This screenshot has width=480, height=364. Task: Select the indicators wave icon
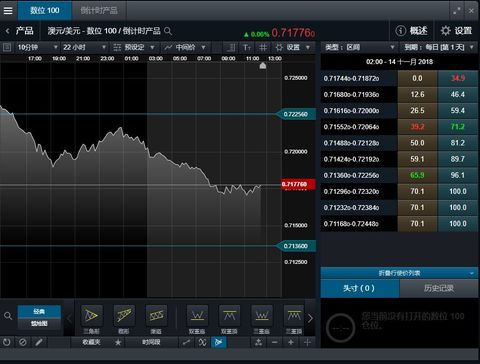tap(202, 342)
